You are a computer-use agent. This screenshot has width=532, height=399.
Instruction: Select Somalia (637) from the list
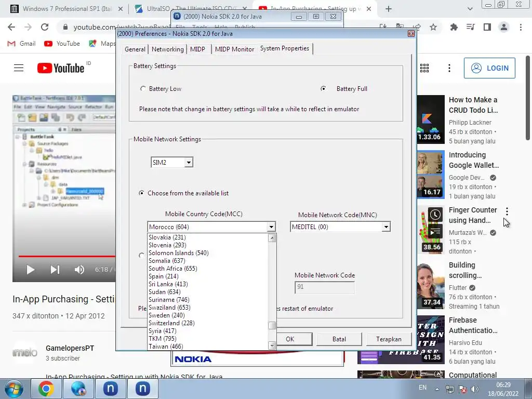coord(208,261)
